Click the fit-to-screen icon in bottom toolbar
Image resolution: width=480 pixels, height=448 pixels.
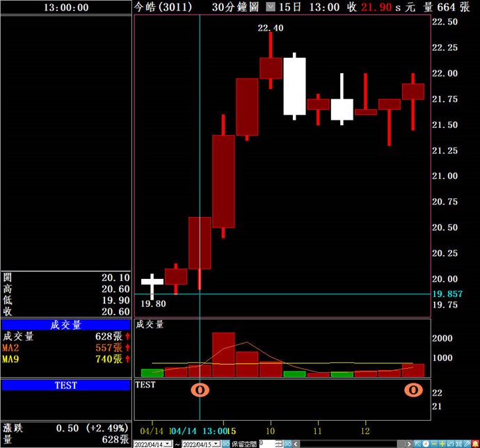[x=458, y=444]
